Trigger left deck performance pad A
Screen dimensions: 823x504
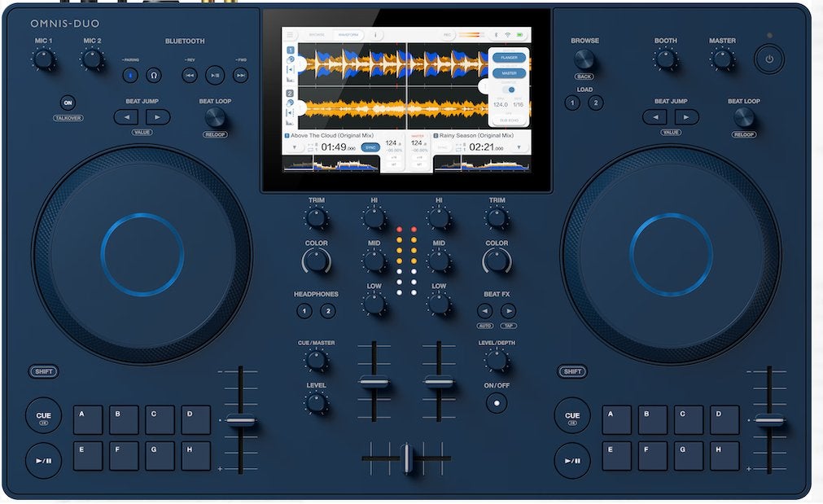88,419
